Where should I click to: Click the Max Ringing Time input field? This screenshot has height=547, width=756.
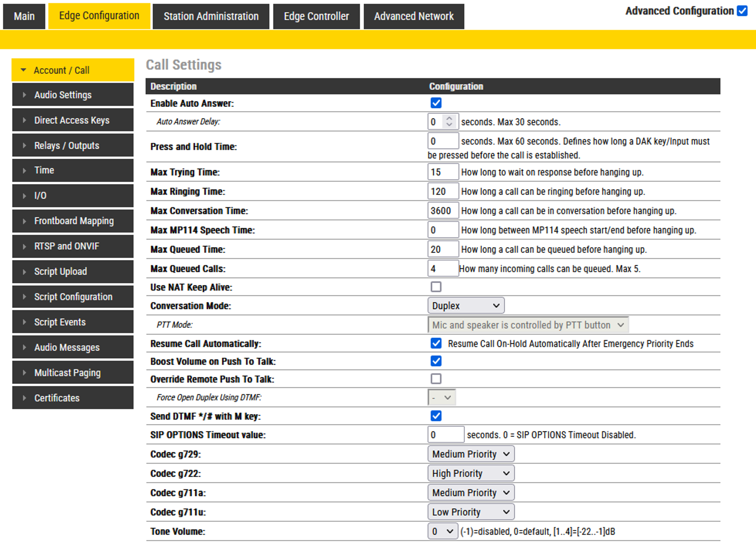click(443, 192)
